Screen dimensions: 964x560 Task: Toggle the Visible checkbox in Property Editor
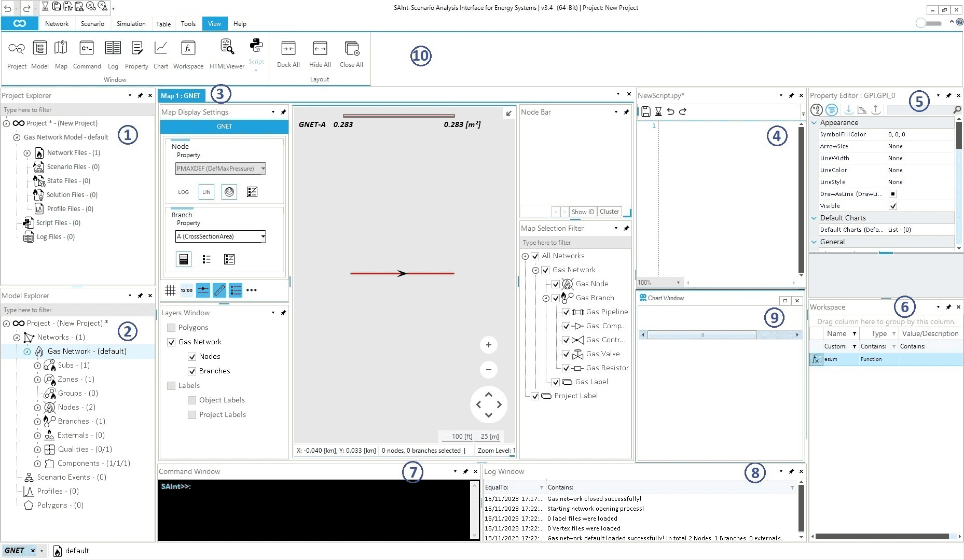coord(893,206)
